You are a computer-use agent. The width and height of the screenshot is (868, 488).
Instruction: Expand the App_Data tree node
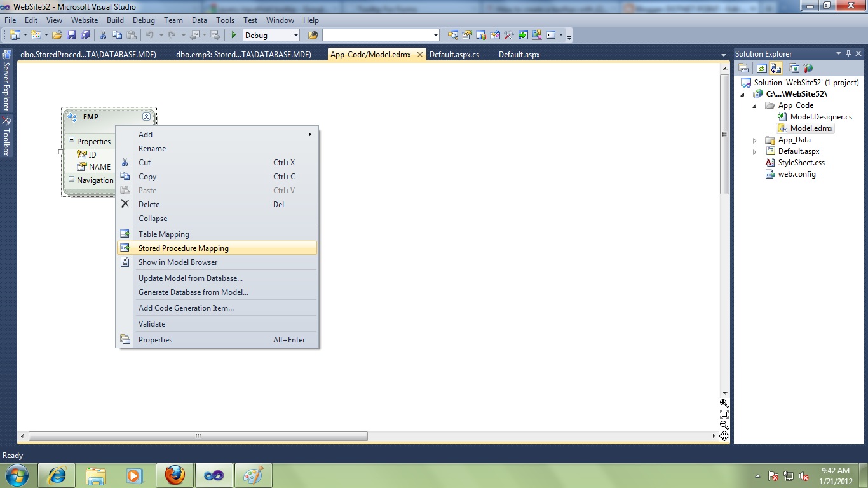click(754, 139)
